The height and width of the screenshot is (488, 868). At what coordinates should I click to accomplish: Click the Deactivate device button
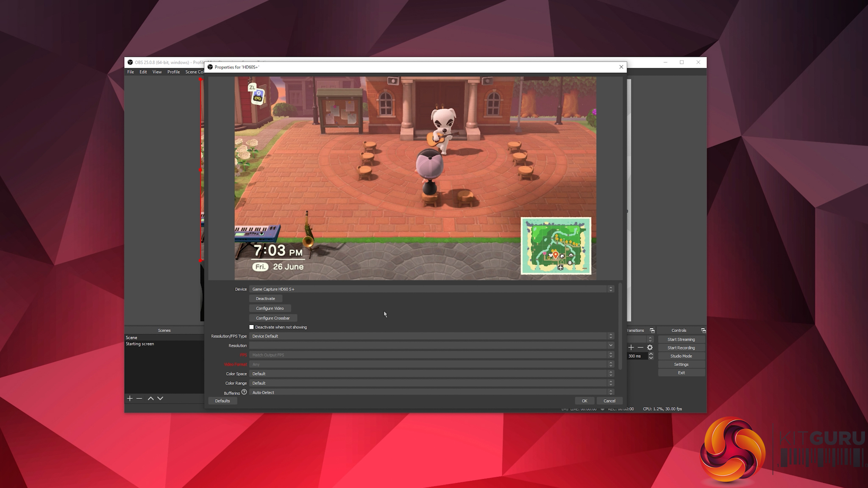pyautogui.click(x=265, y=299)
